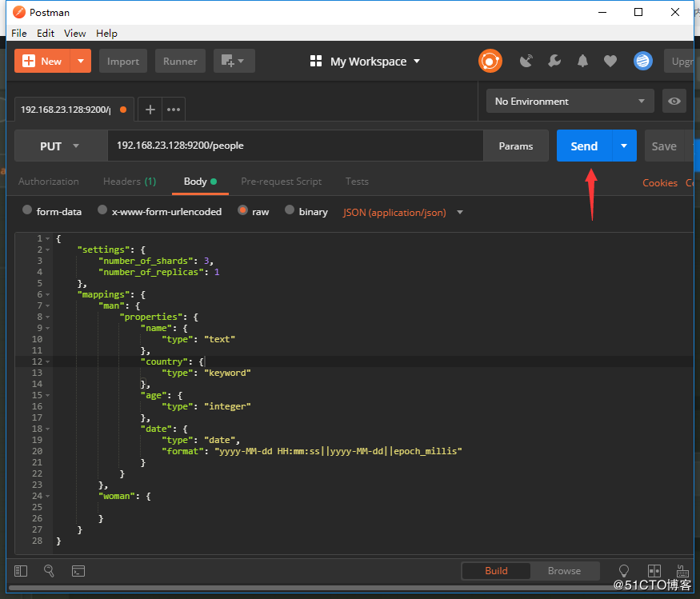Open the PUT method dropdown

click(61, 146)
